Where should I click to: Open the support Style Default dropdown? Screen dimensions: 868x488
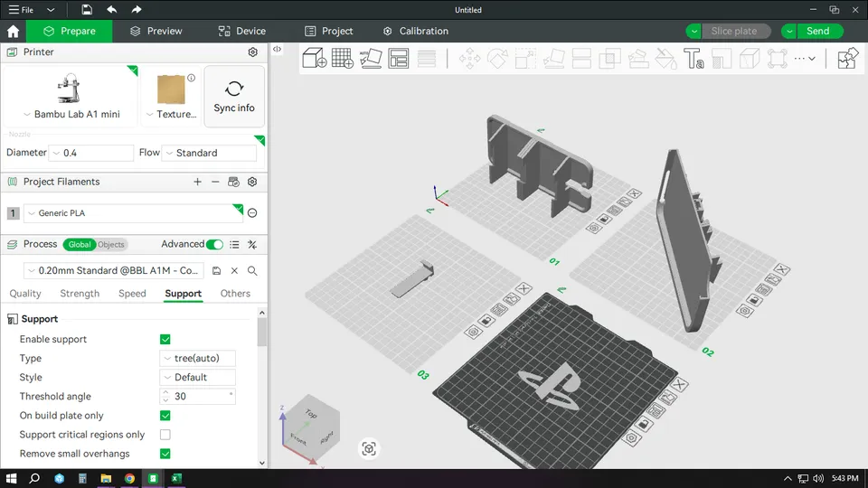pos(198,378)
